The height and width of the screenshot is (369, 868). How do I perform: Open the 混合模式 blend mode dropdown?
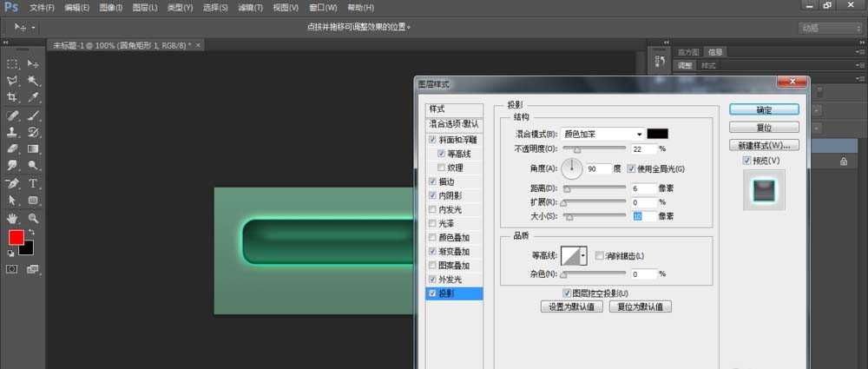pos(602,134)
